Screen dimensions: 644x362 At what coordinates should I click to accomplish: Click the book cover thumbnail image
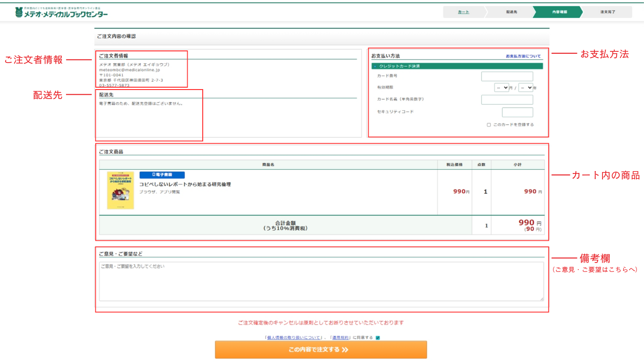pos(120,190)
